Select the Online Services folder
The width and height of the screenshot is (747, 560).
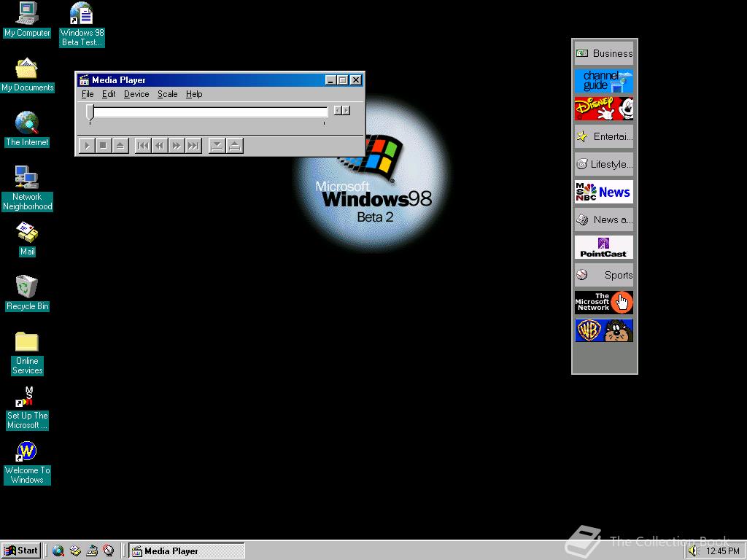pyautogui.click(x=27, y=353)
